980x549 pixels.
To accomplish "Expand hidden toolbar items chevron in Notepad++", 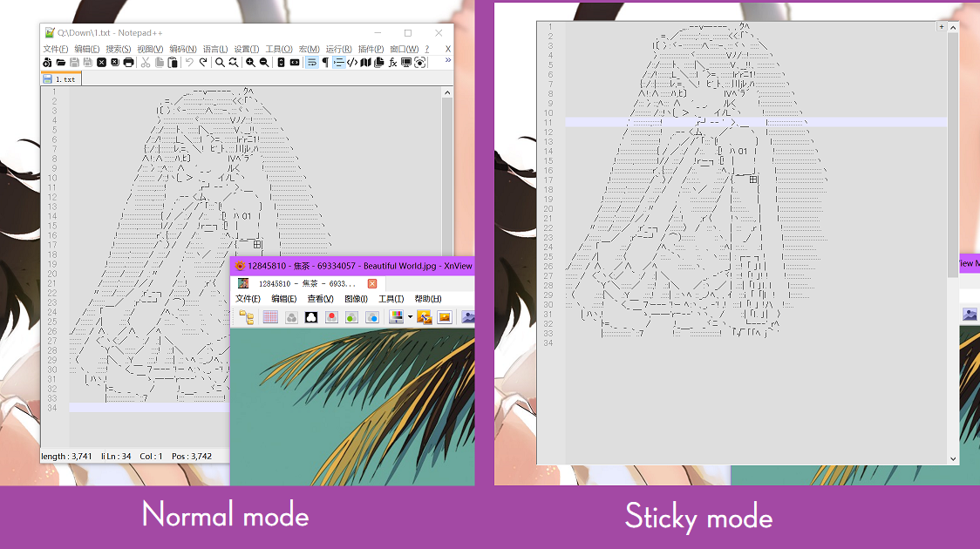I will pyautogui.click(x=448, y=61).
